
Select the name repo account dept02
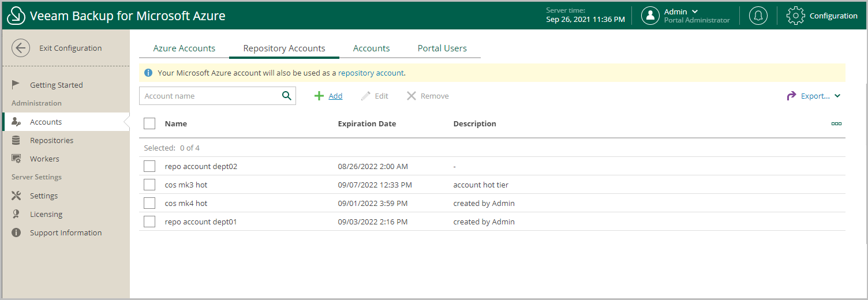(201, 166)
